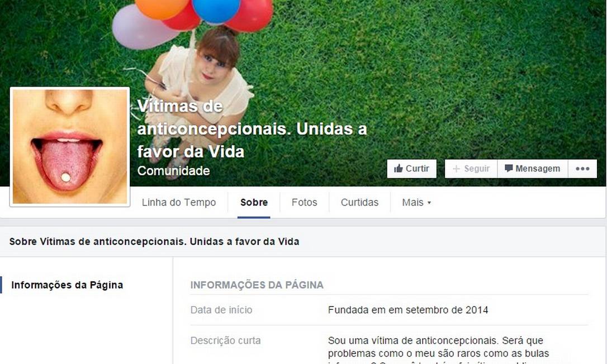607x364 pixels.
Task: Select Informações da Página in sidebar
Action: [x=67, y=285]
